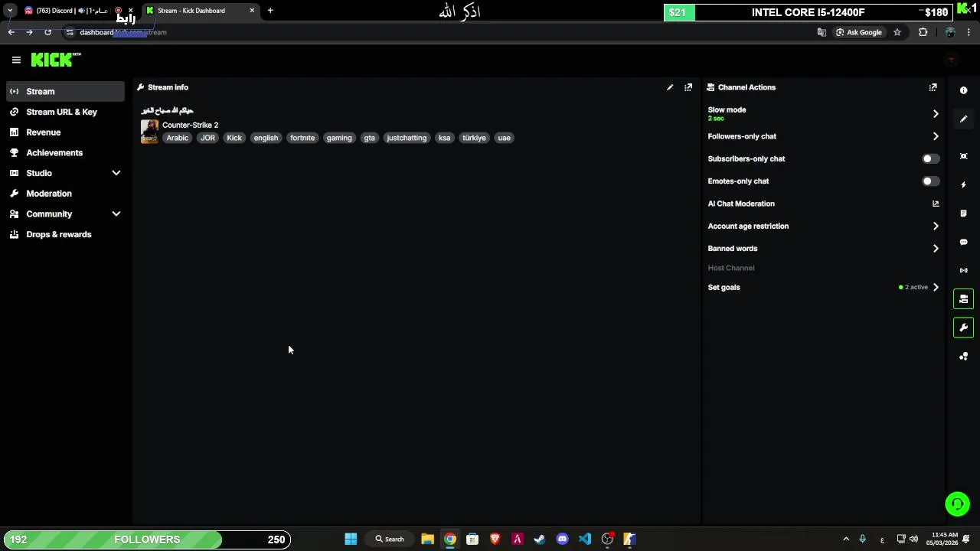Screen dimensions: 980x551
Task: Reload the page
Action: point(47,32)
